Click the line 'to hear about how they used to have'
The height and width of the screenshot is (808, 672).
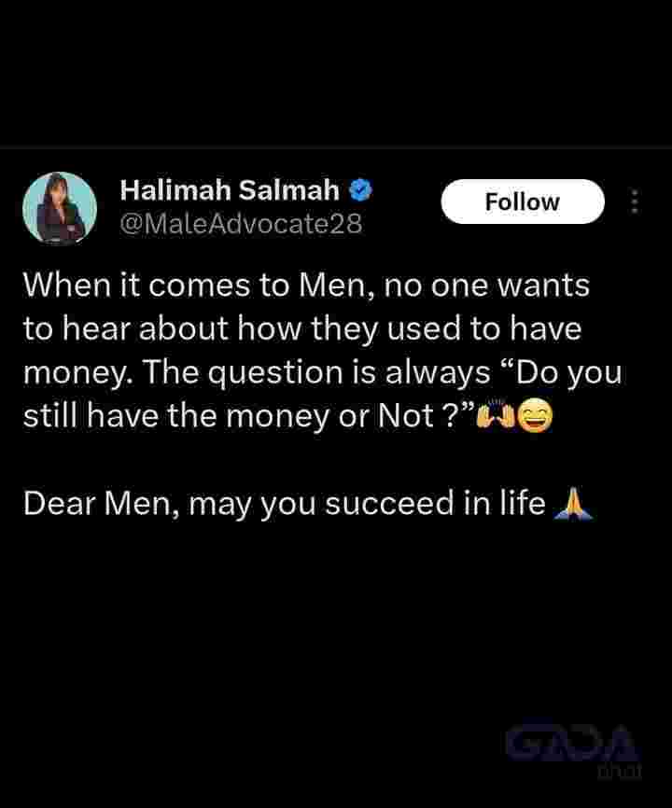tap(302, 328)
